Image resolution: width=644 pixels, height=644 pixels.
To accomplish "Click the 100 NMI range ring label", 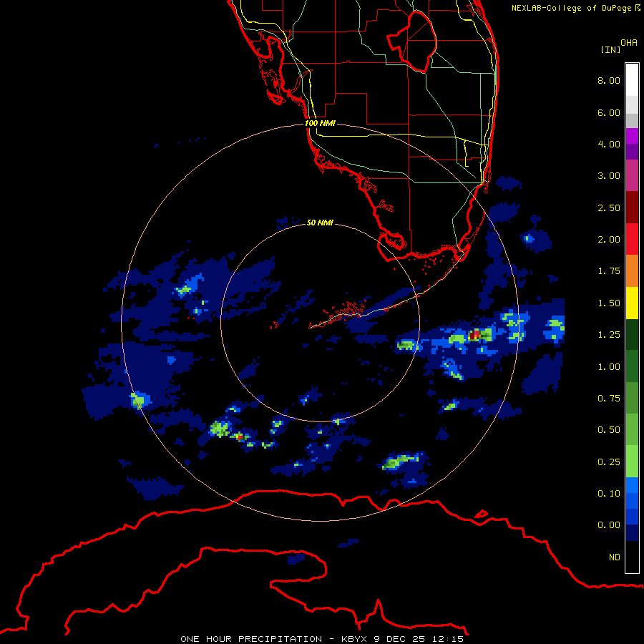I will (x=320, y=123).
